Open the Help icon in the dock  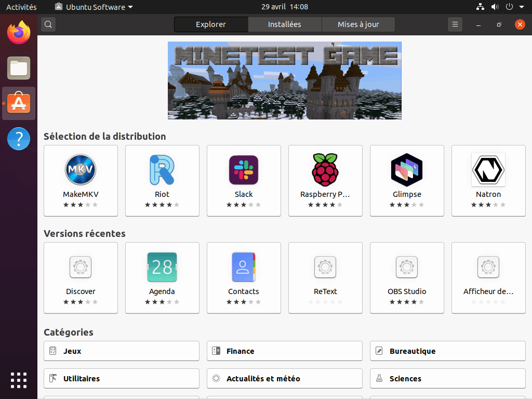pyautogui.click(x=19, y=139)
